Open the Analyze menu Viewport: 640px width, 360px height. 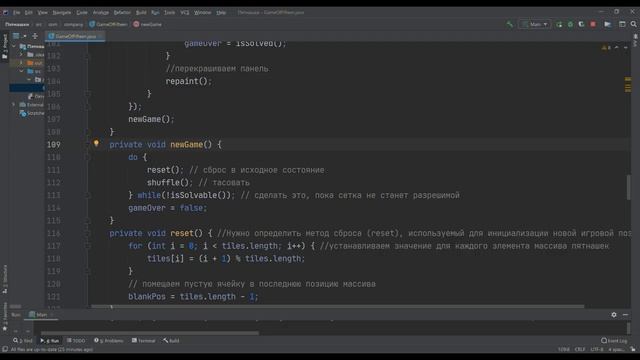pos(101,13)
